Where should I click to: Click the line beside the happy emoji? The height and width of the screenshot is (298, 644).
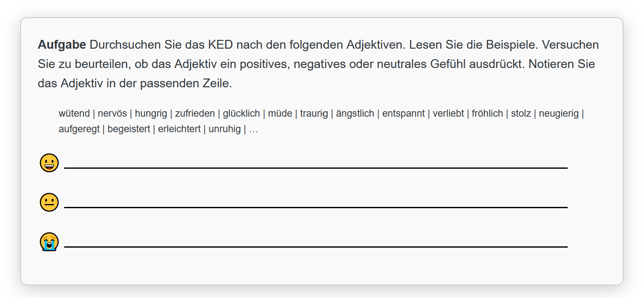(x=316, y=168)
